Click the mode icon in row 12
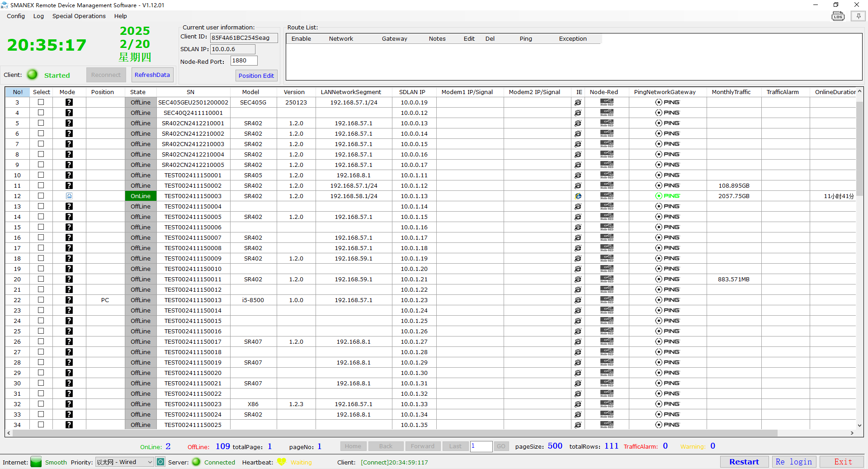868x469 pixels. click(69, 196)
